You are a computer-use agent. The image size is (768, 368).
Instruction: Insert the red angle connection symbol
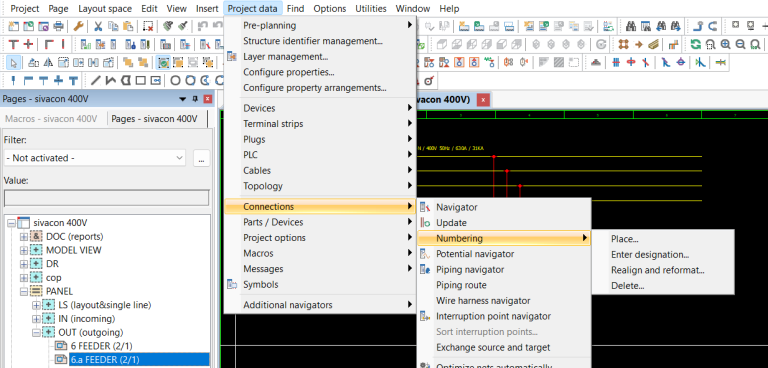(49, 45)
